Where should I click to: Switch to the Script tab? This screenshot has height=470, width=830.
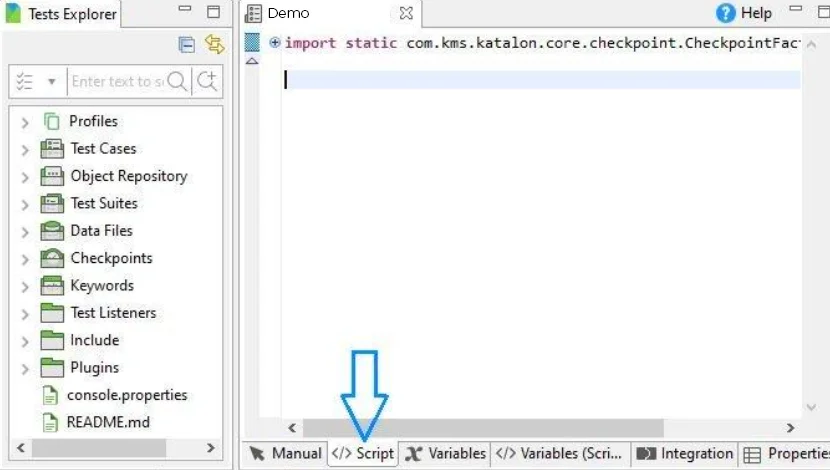pos(364,454)
